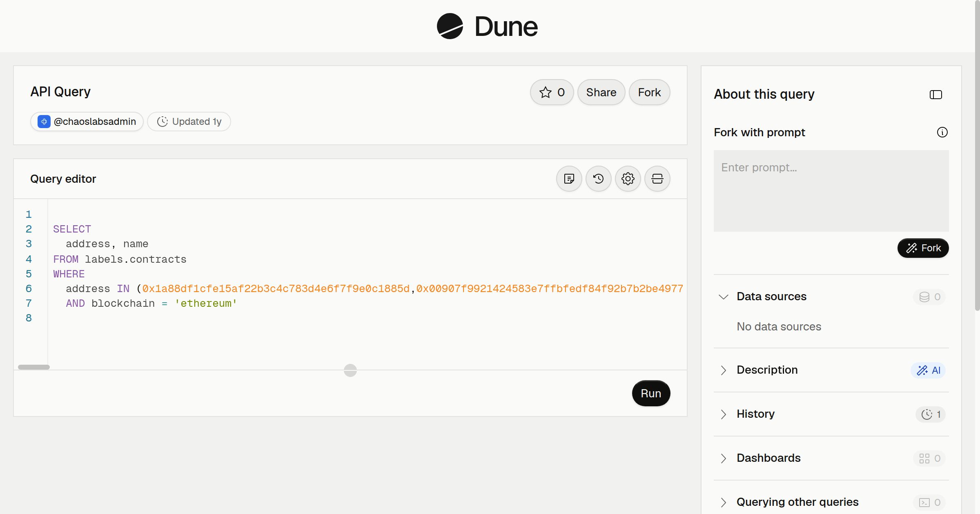The width and height of the screenshot is (980, 514).
Task: Focus the Enter prompt text box
Action: 831,191
